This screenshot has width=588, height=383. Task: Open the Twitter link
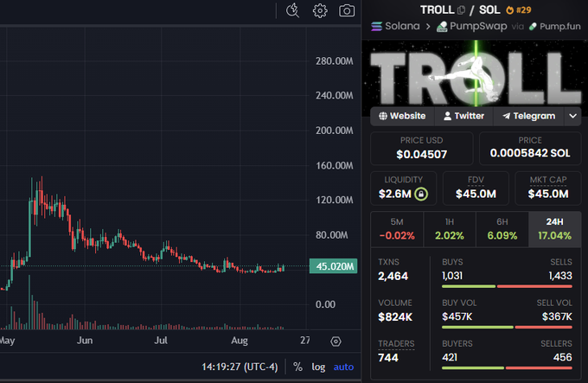[x=463, y=116]
